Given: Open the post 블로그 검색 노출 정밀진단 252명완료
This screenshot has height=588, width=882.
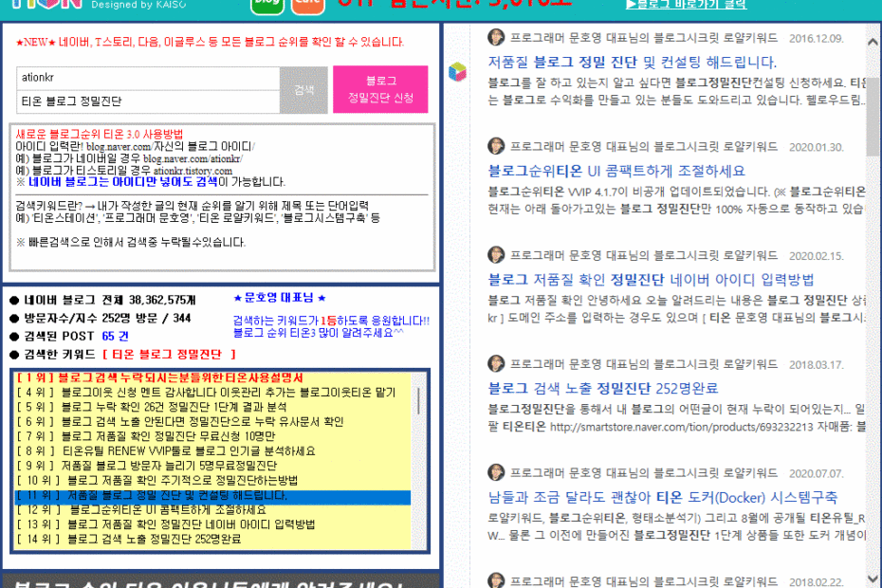Looking at the screenshot, I should click(603, 388).
